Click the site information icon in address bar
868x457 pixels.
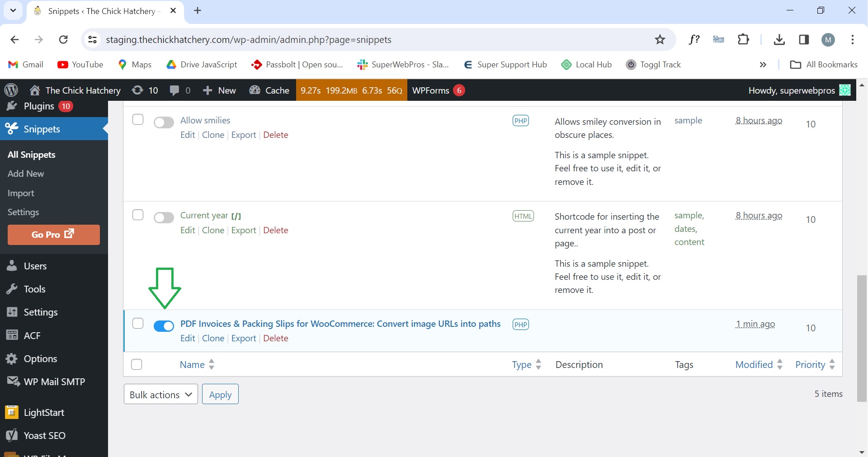pos(92,40)
